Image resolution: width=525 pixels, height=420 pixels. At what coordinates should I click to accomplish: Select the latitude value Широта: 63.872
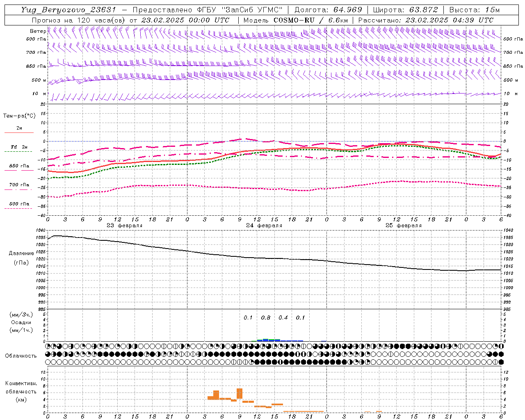click(405, 10)
